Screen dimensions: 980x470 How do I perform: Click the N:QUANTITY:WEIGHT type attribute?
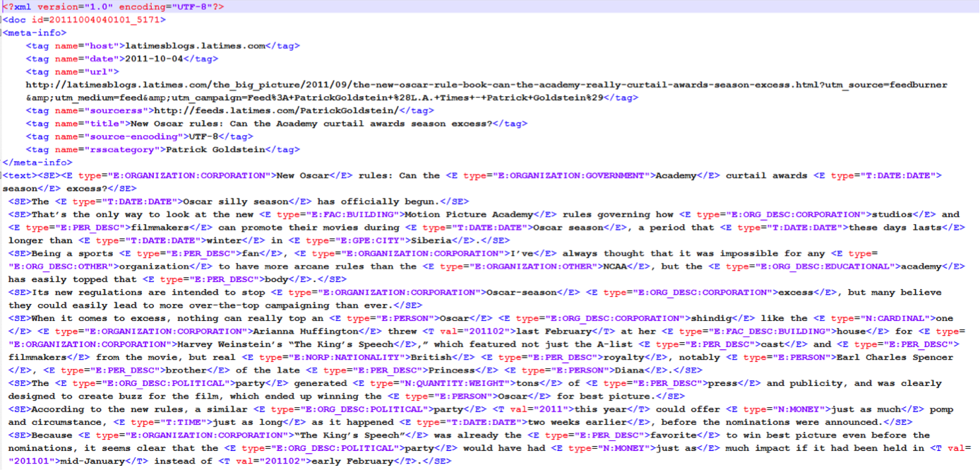coord(443,383)
